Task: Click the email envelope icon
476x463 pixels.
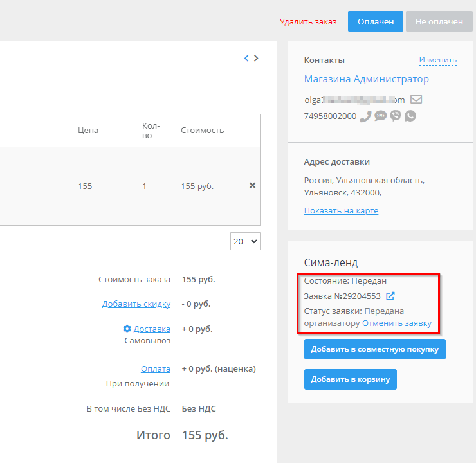Action: coord(416,100)
